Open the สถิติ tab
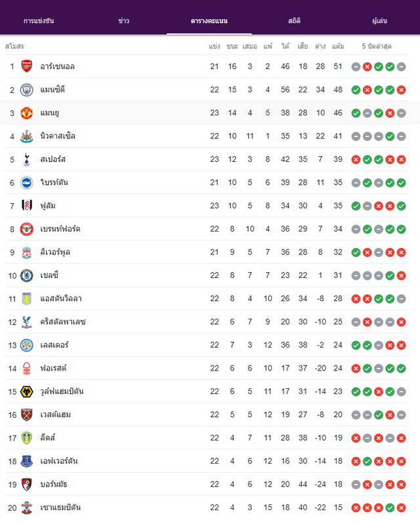 (x=294, y=20)
